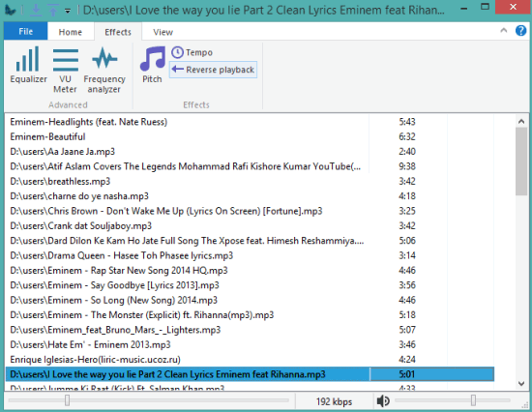
Task: Open Tempo settings
Action: (192, 52)
